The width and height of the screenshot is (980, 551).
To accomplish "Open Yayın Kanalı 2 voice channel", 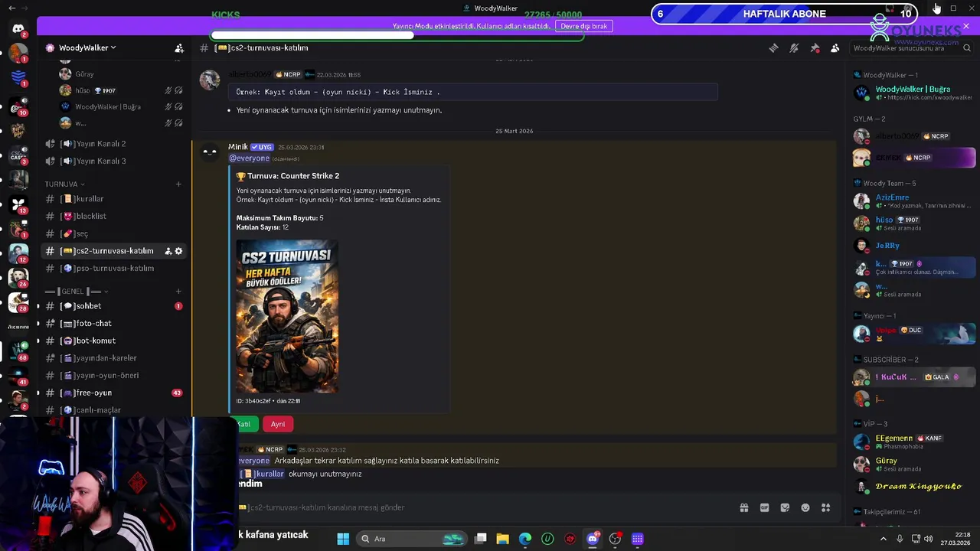I will [x=100, y=144].
